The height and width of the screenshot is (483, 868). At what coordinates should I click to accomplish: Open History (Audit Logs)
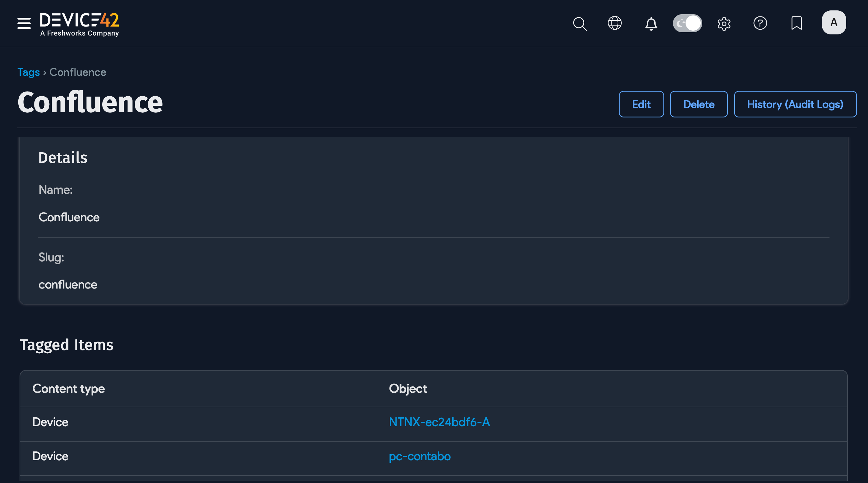pos(795,104)
